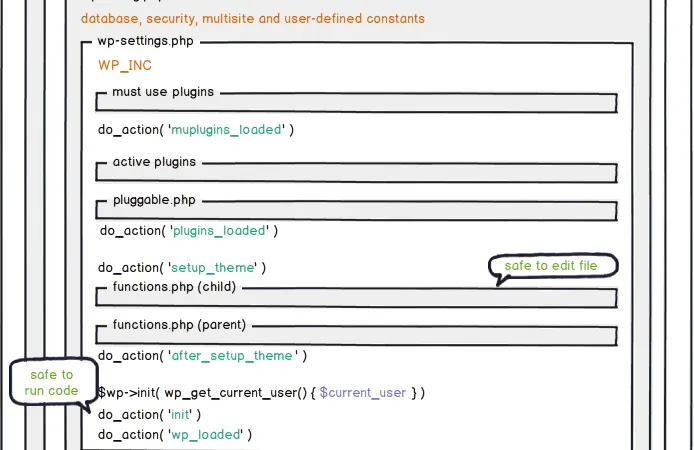The image size is (694, 450).
Task: Click the $wp->init wp_get_current_user line
Action: [261, 393]
